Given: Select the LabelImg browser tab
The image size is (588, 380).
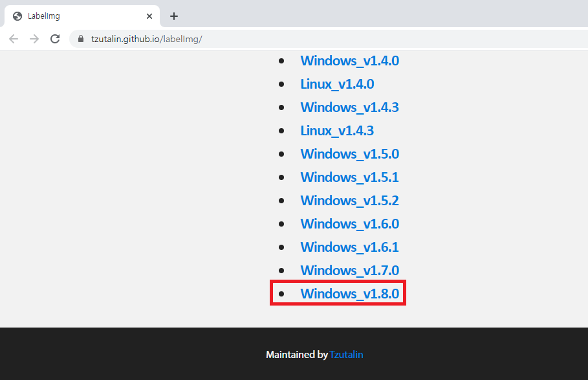Looking at the screenshot, I should tap(82, 16).
